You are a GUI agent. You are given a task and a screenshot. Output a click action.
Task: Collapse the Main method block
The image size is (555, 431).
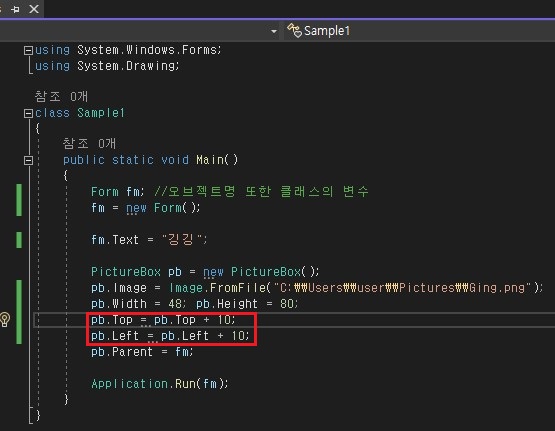28,160
